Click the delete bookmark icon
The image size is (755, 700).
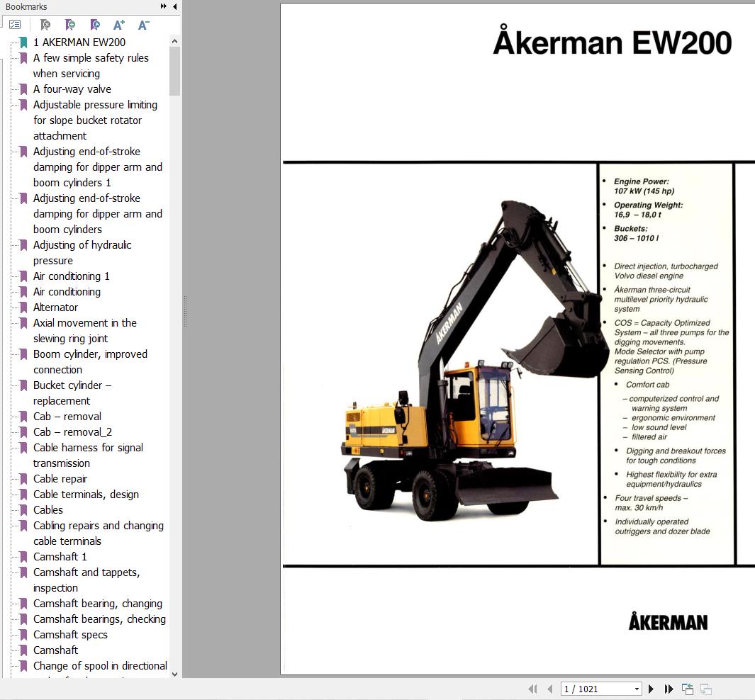click(x=45, y=25)
